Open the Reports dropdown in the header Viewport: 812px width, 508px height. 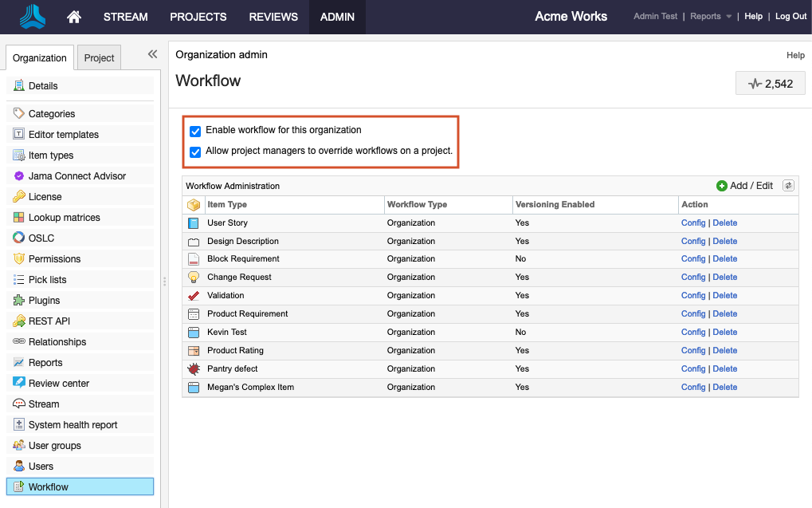(x=711, y=17)
